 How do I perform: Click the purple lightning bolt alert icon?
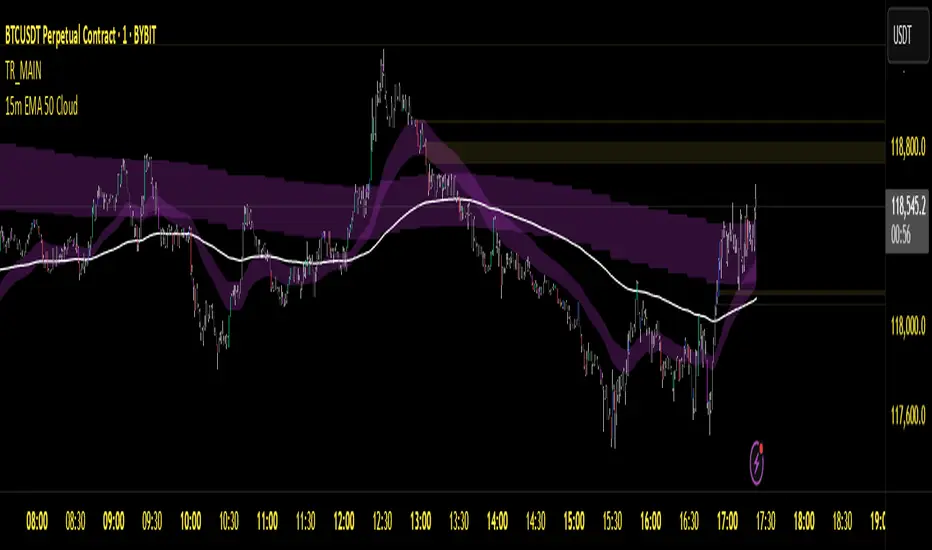tap(757, 463)
